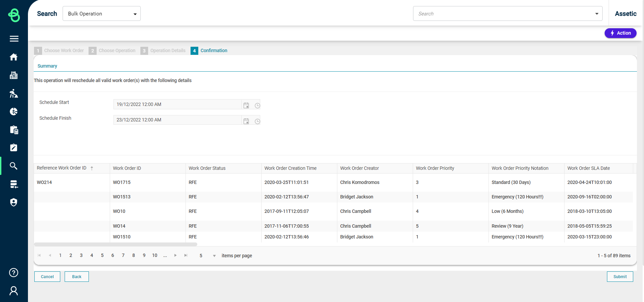
Task: Click Standard (30 Days) notation cell
Action: point(511,182)
